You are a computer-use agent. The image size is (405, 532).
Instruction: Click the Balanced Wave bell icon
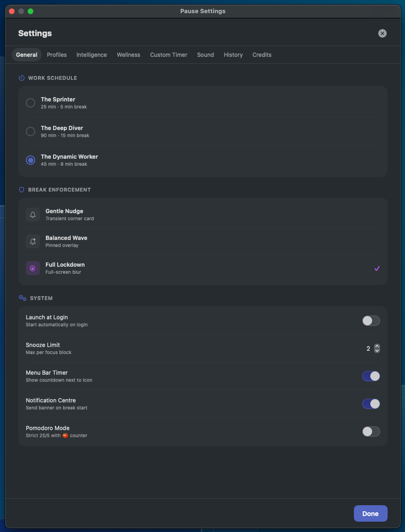click(33, 241)
